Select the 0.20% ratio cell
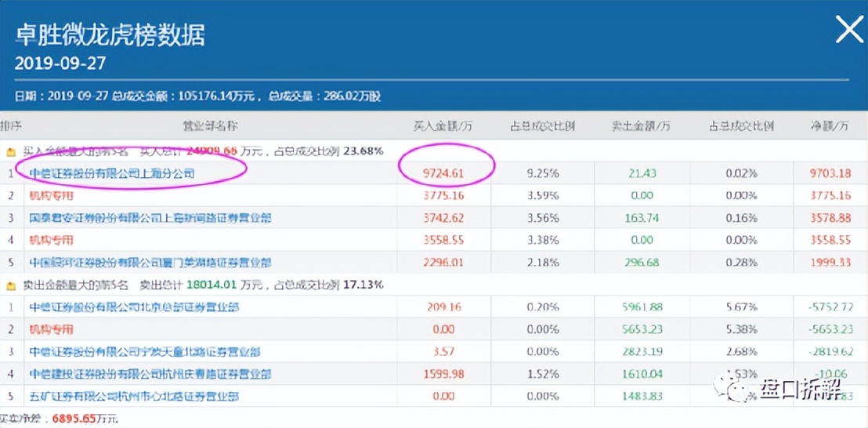The image size is (868, 428). click(x=542, y=307)
